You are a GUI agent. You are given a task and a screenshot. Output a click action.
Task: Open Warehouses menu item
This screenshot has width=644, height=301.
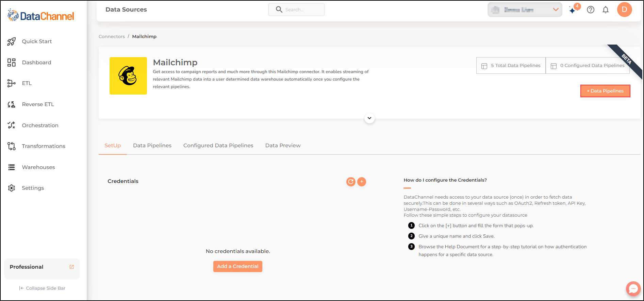(x=38, y=167)
